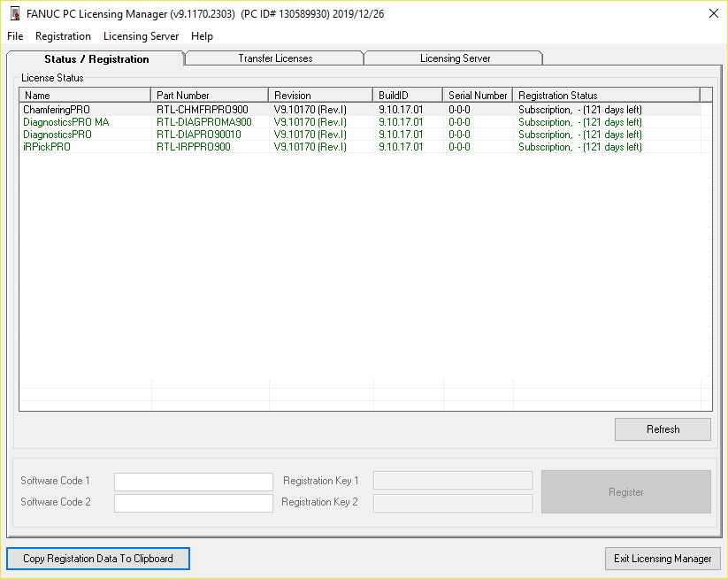This screenshot has height=579, width=728.
Task: Click the iRPickPRO BuildID 9.10.17.01 cell
Action: 401,147
